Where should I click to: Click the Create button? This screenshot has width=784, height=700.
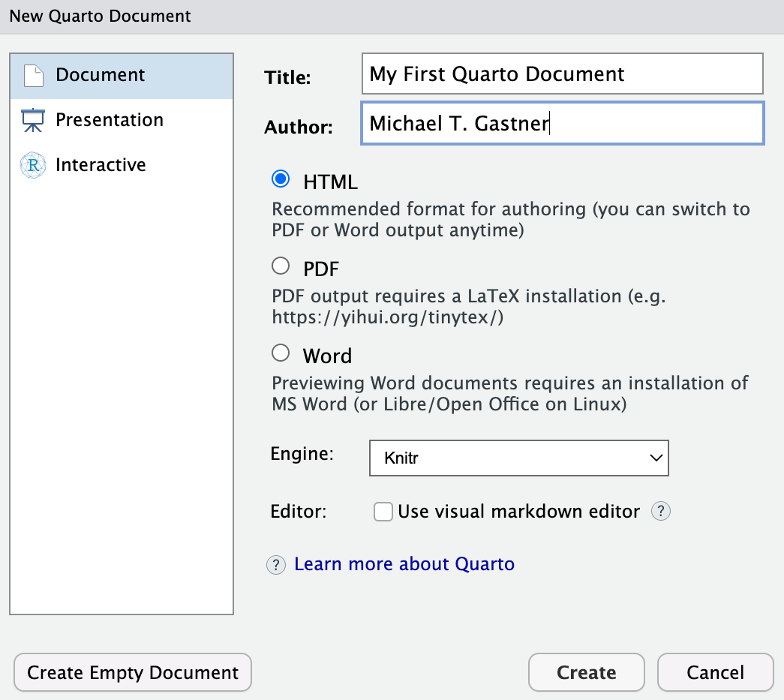pyautogui.click(x=587, y=672)
